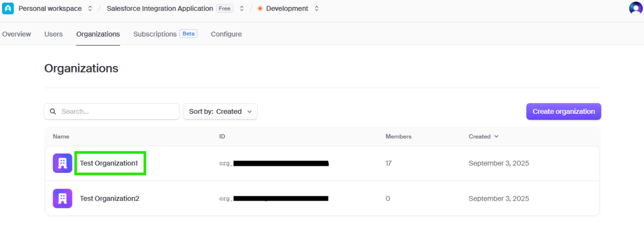
Task: Click the app logo in top-left corner
Action: click(x=8, y=9)
